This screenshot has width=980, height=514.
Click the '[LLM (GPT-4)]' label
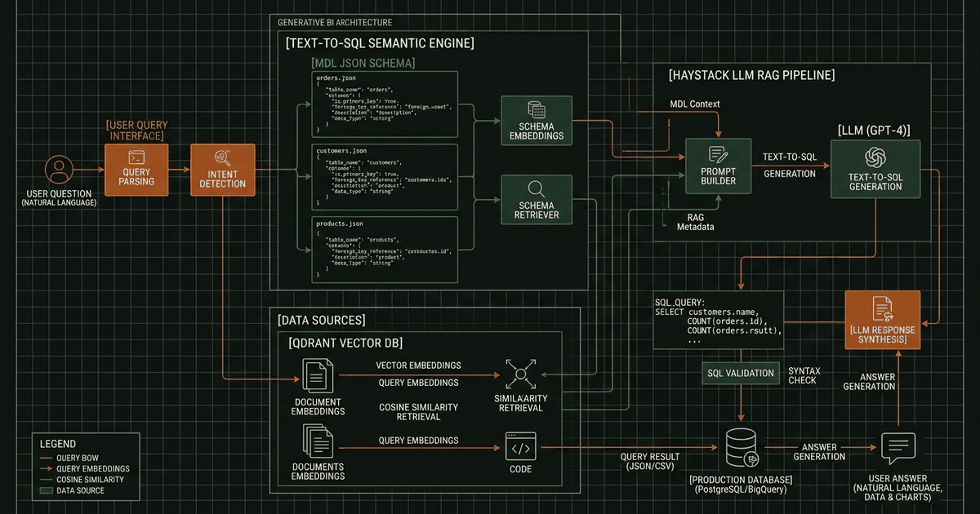click(875, 131)
